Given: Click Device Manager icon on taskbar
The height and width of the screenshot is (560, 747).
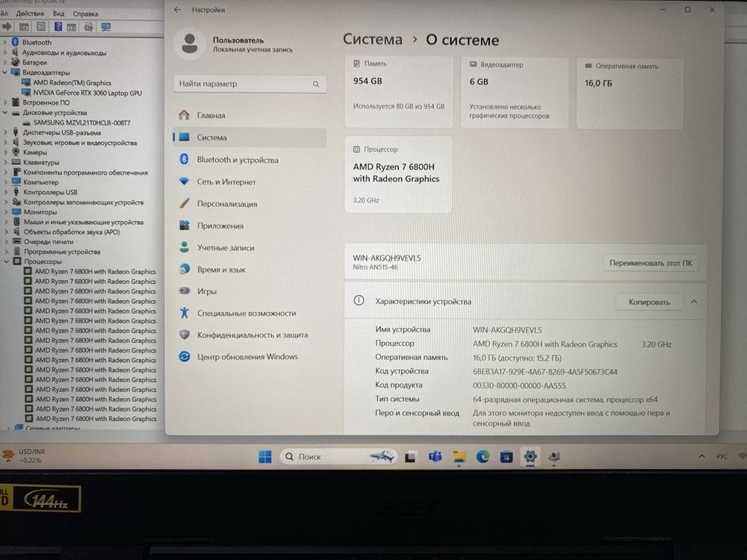Looking at the screenshot, I should point(554,458).
